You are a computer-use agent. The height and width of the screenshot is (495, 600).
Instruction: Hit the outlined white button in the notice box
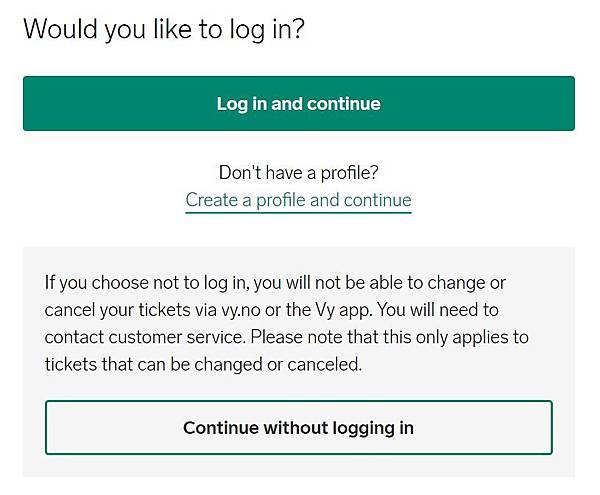298,428
